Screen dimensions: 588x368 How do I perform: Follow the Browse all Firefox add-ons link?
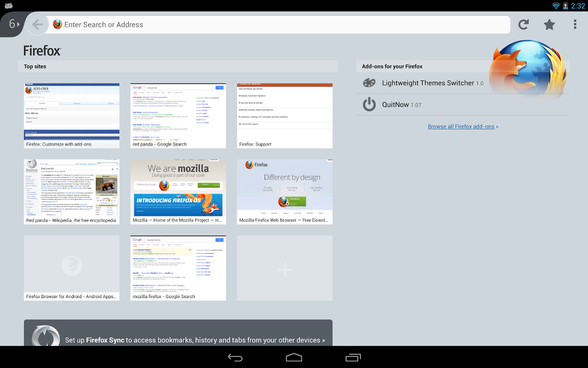[x=461, y=126]
